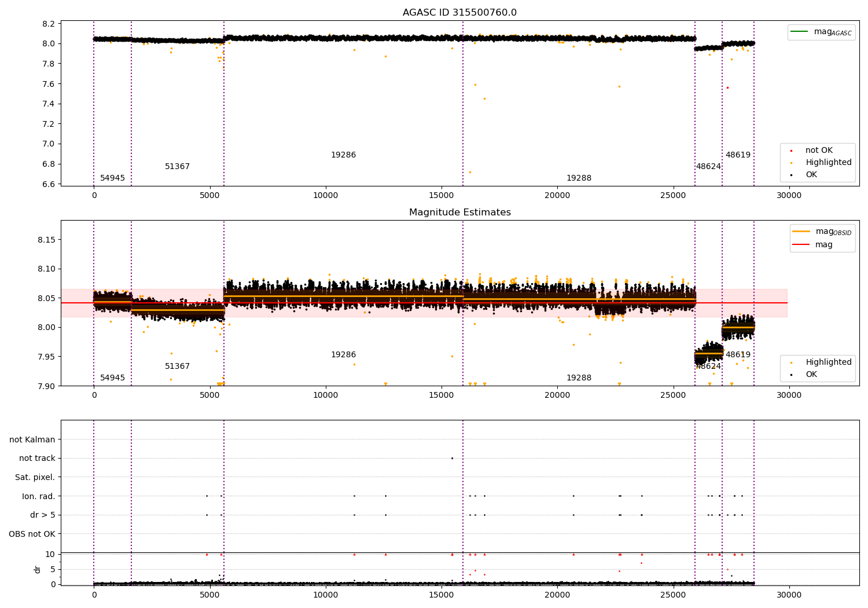Click the rotated 'dr' axis label
Screen dimensions: 868x608
[38, 569]
